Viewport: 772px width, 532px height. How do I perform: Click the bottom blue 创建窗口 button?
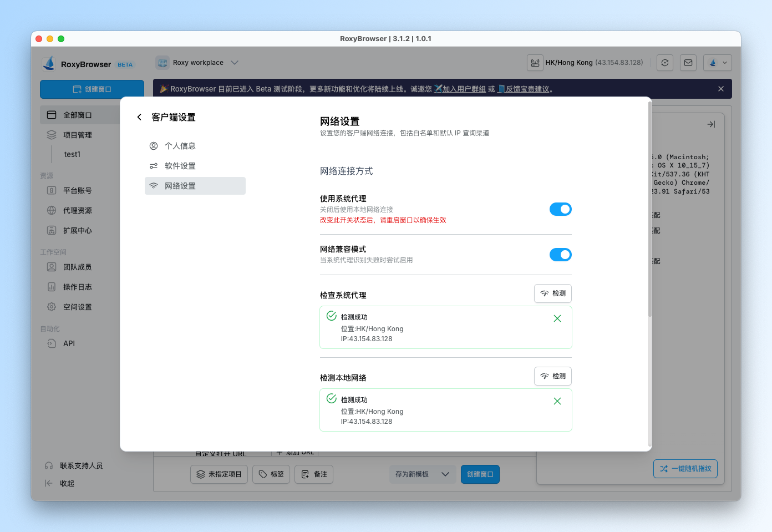coord(480,474)
